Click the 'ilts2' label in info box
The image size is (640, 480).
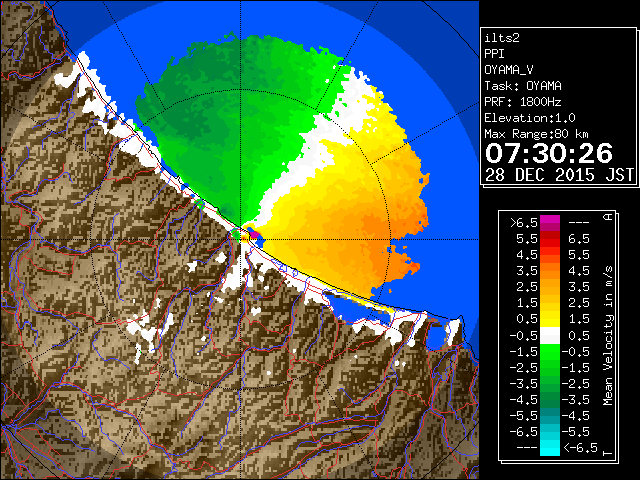(502, 38)
